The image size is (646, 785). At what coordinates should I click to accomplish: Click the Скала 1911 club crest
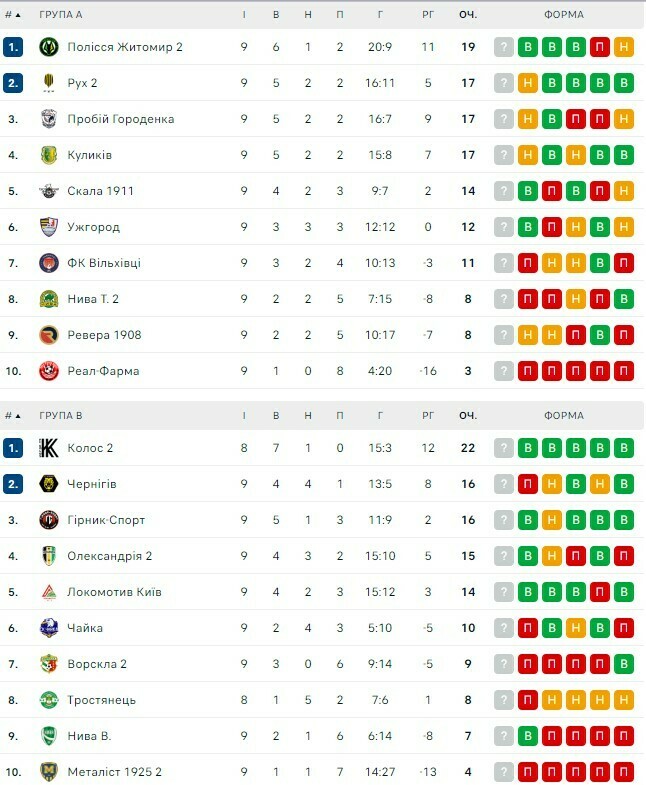(48, 191)
